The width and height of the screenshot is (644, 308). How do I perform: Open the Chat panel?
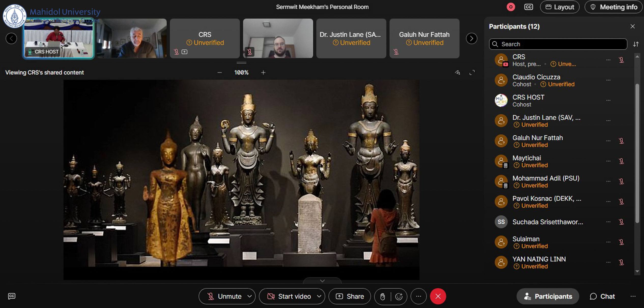(x=602, y=296)
